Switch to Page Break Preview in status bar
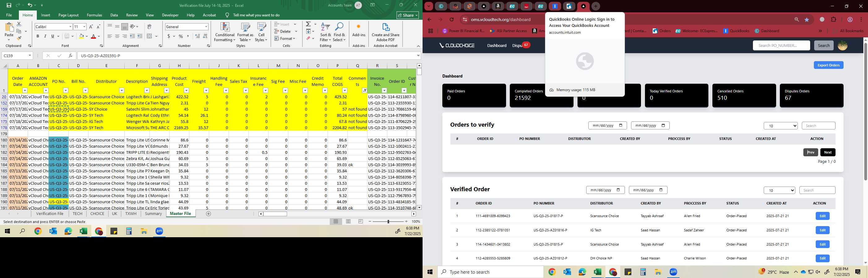This screenshot has width=868, height=278. pos(361,221)
